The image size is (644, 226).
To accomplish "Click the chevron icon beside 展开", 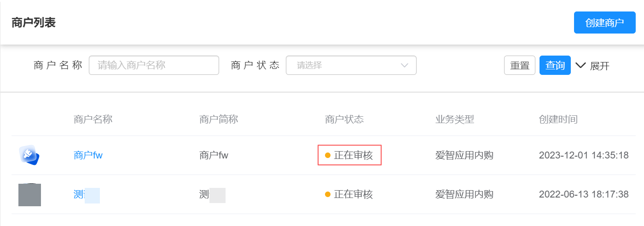I will [x=580, y=65].
